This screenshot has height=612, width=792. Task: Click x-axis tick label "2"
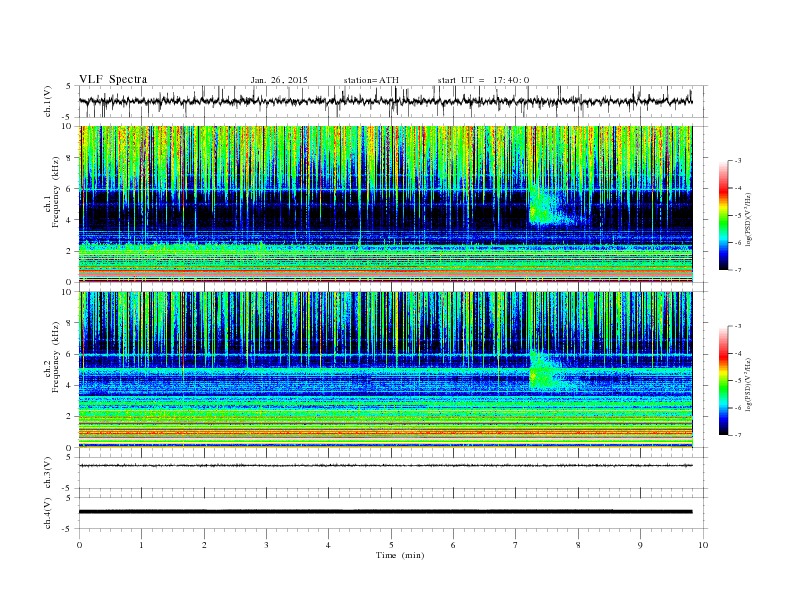204,545
